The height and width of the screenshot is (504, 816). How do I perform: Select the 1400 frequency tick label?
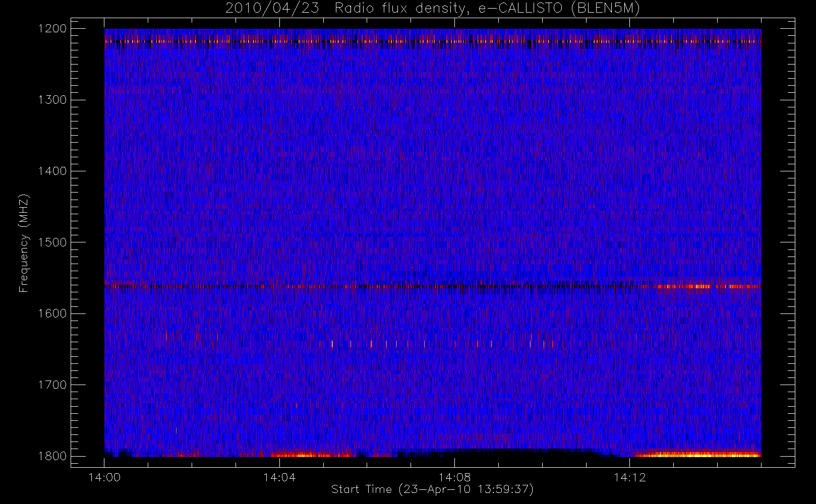click(52, 171)
